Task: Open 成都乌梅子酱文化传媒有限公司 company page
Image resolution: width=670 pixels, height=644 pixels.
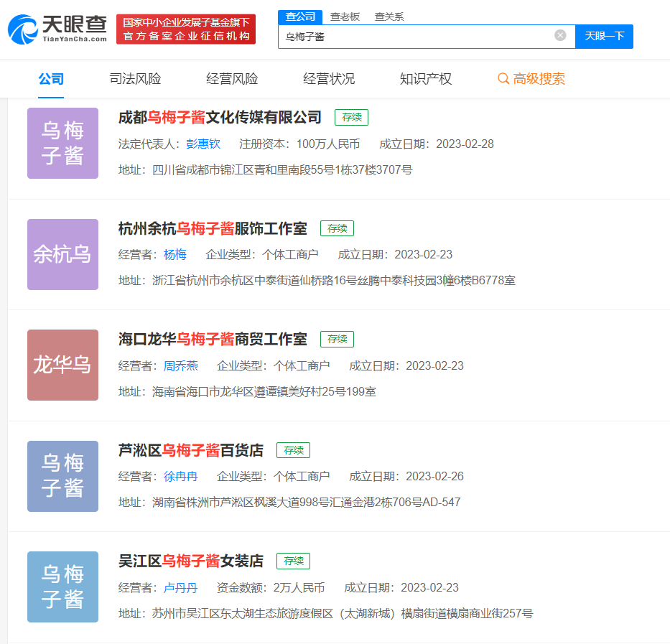Action: [220, 117]
